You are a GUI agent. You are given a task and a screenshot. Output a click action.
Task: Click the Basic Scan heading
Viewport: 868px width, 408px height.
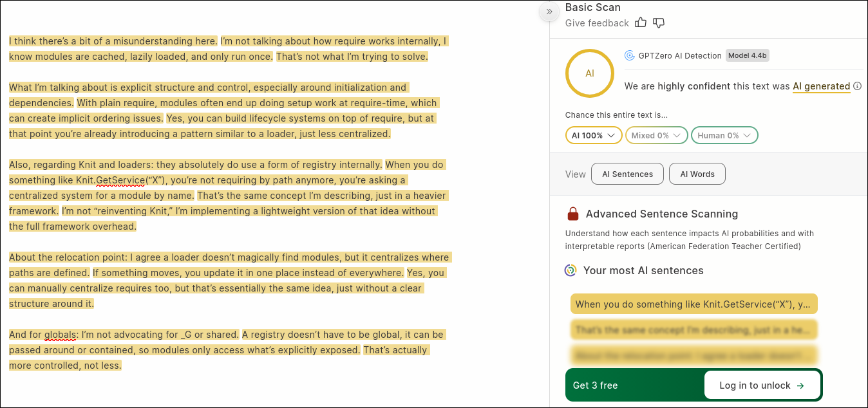(593, 8)
